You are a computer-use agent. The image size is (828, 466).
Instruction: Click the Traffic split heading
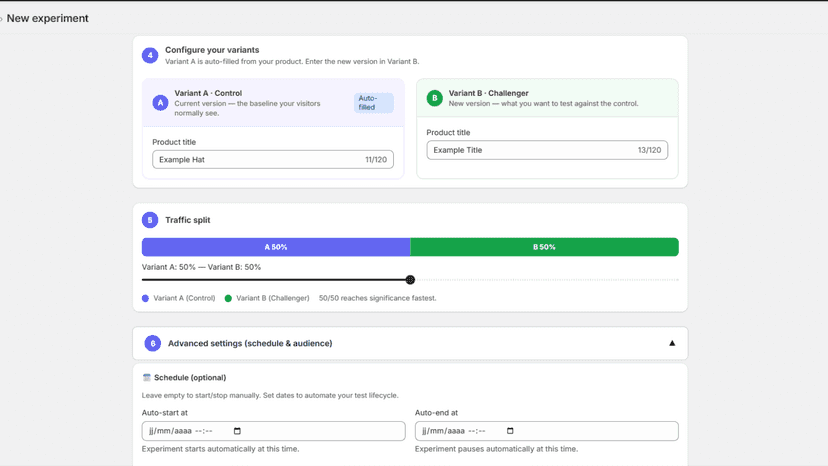pyautogui.click(x=187, y=220)
